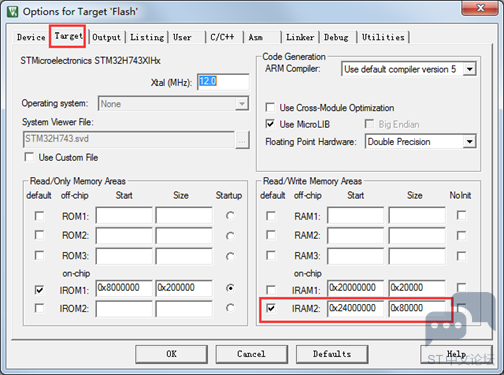Switch to the Linker tab

pos(300,37)
